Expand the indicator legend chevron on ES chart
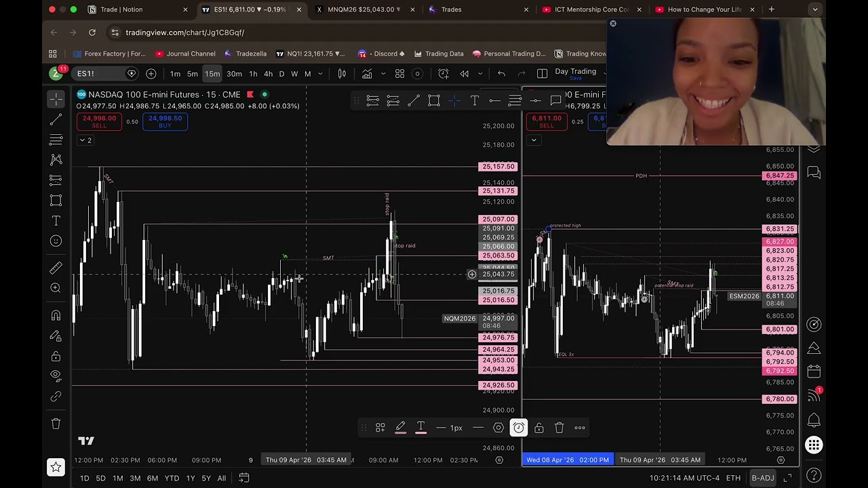The image size is (868, 488). click(x=534, y=140)
